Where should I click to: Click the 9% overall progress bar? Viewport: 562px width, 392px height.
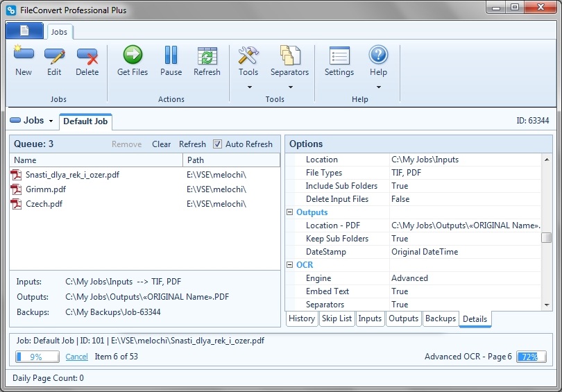click(37, 357)
